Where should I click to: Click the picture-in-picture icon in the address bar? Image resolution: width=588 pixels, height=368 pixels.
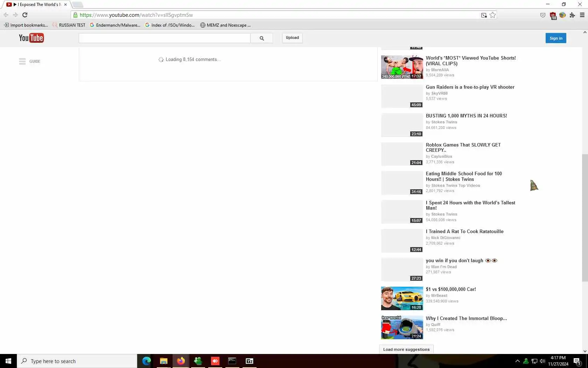tap(484, 15)
